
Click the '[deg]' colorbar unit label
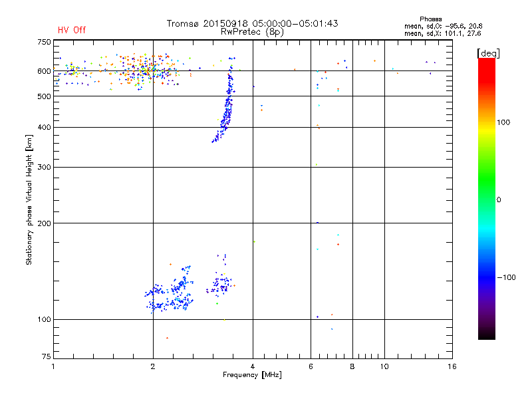(x=488, y=54)
